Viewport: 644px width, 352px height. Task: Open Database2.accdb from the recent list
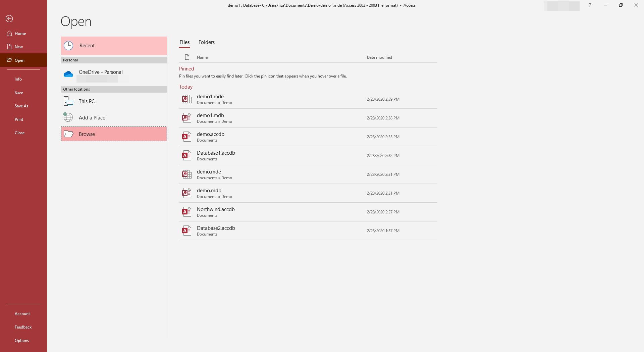point(308,231)
